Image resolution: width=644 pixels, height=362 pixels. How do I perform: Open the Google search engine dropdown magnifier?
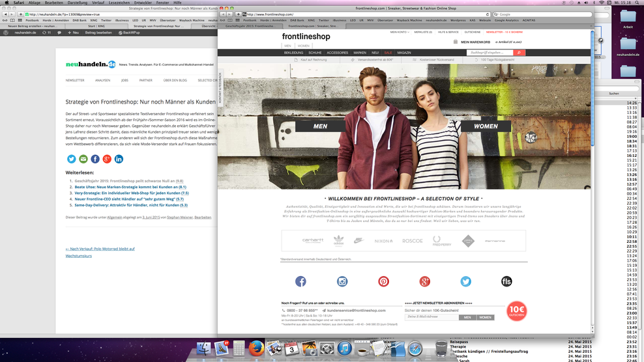pos(496,14)
